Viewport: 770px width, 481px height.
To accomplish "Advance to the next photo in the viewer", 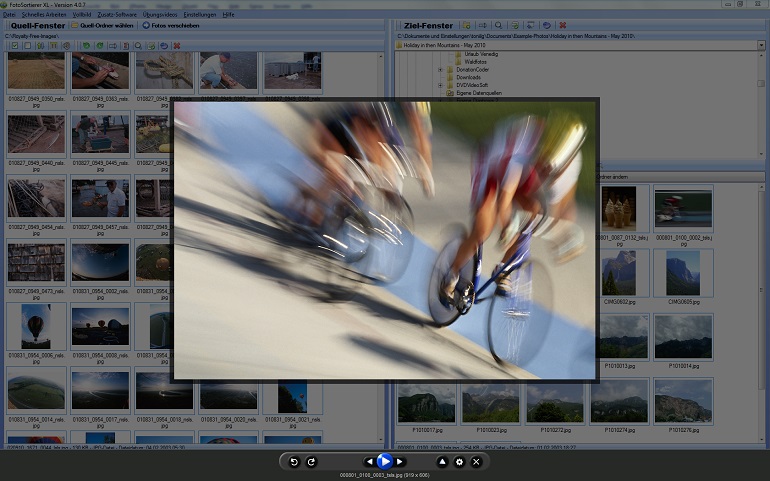I will pos(400,462).
